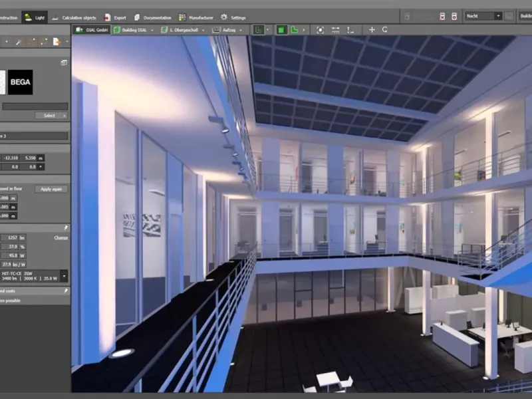Click the BEGA manufacturer logo thumbnail

pos(21,82)
